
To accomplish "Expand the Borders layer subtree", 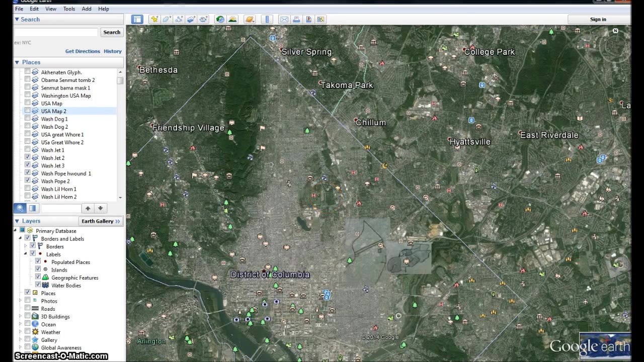I will click(26, 246).
